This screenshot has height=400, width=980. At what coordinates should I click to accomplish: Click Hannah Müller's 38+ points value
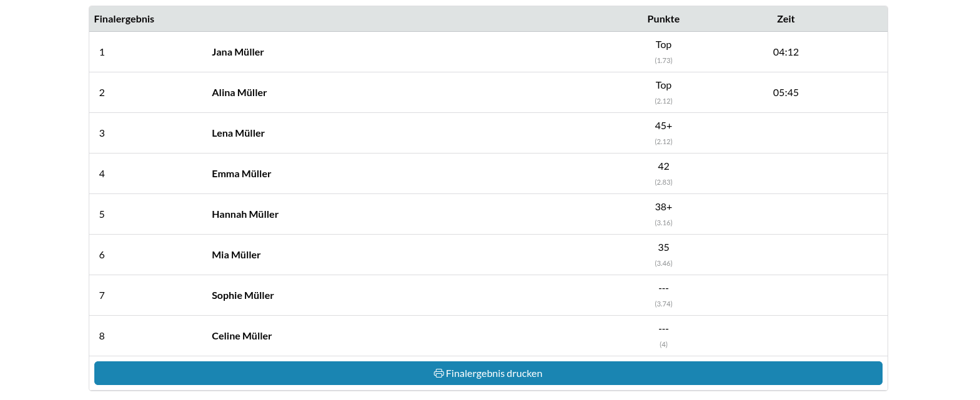pos(663,207)
